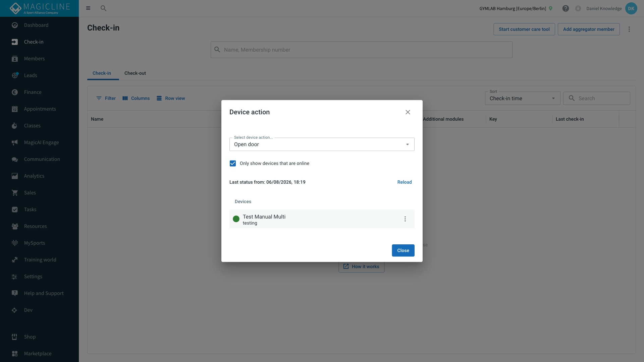This screenshot has height=362, width=644.
Task: Click the Reload link
Action: click(405, 182)
